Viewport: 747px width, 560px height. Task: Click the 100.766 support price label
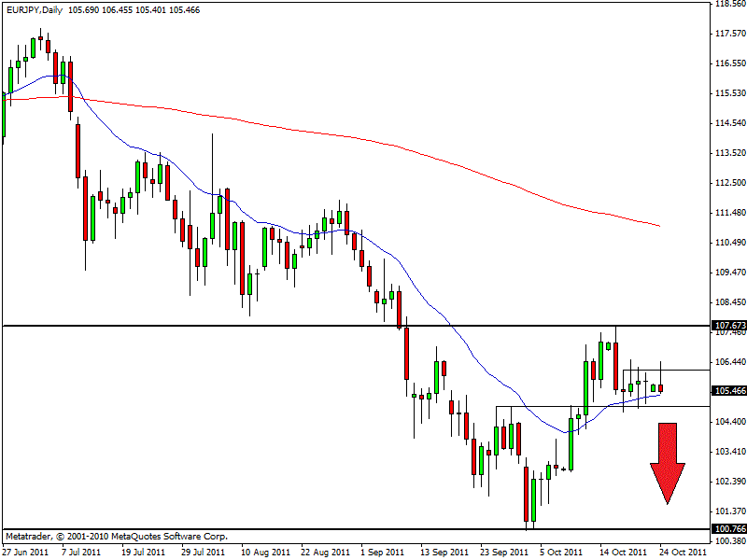[729, 529]
